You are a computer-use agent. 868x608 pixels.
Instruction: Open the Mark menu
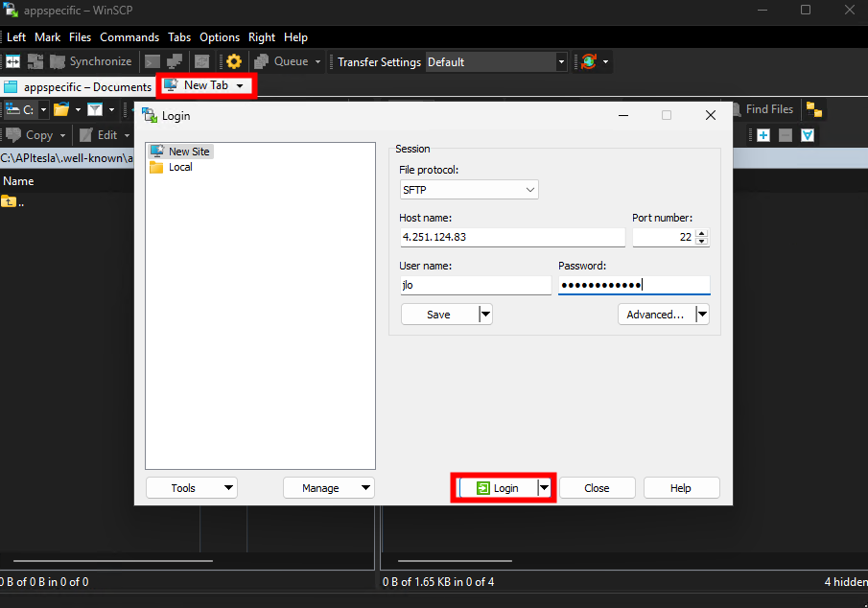(x=48, y=37)
